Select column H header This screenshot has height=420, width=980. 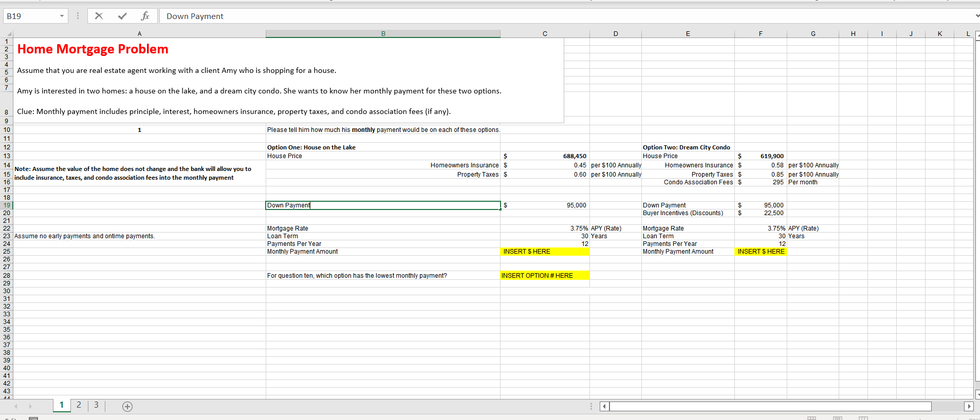(x=853, y=34)
